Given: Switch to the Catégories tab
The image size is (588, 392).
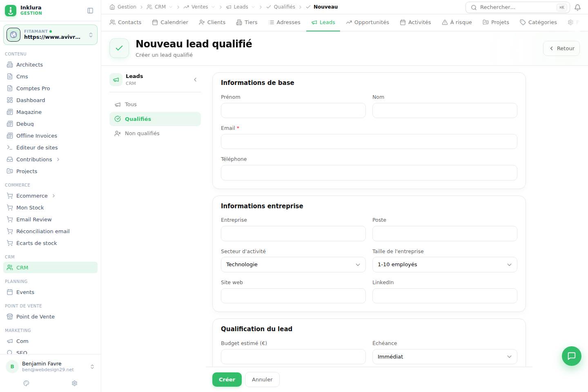Looking at the screenshot, I should click(538, 22).
